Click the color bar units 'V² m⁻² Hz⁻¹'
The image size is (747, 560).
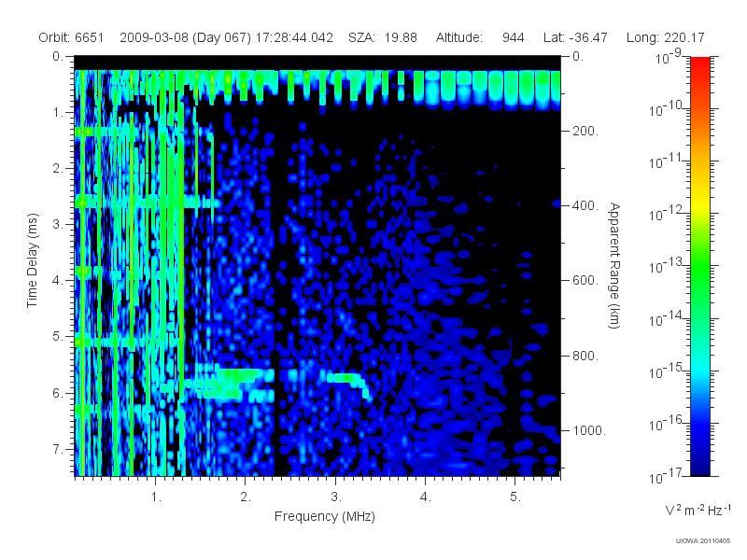(697, 510)
